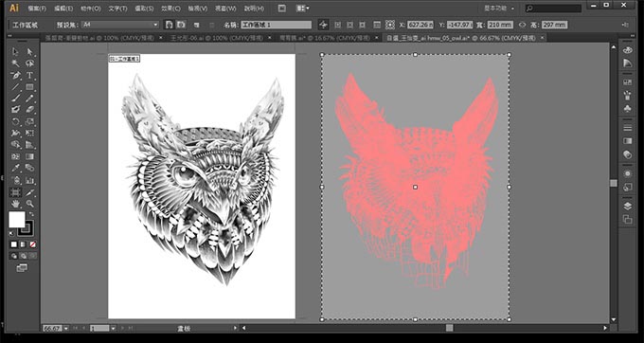644x343 pixels.
Task: Open the 效果(C) menu
Action: tap(170, 9)
